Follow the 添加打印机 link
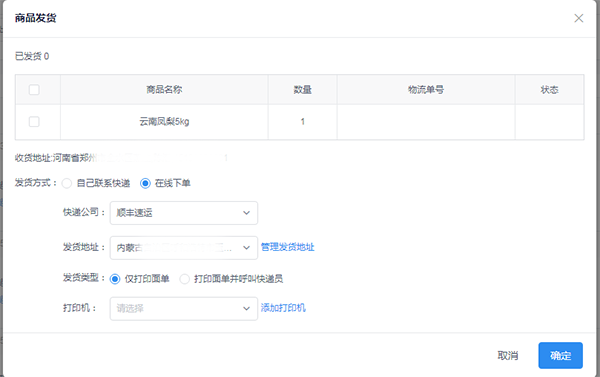This screenshot has height=377, width=600. (283, 308)
